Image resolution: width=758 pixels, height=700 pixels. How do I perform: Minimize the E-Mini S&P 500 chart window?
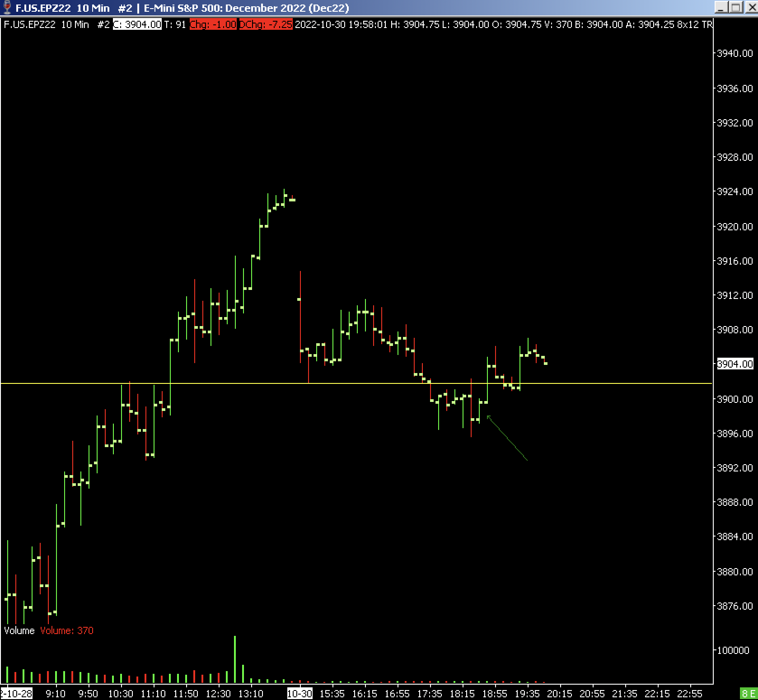tap(722, 8)
